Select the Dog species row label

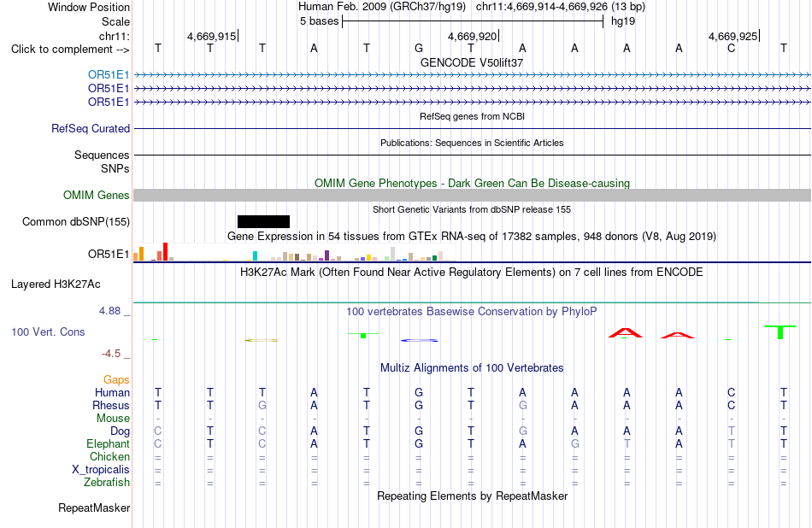[x=120, y=431]
